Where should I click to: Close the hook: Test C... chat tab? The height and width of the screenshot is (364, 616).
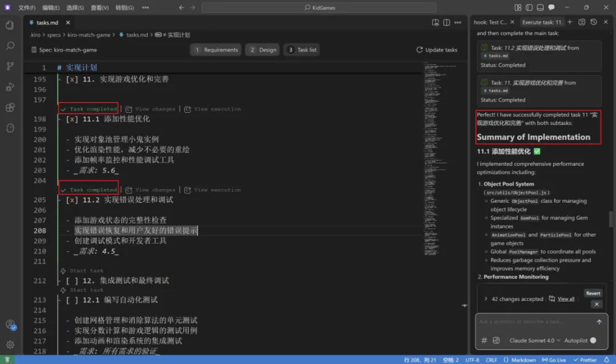click(x=512, y=22)
